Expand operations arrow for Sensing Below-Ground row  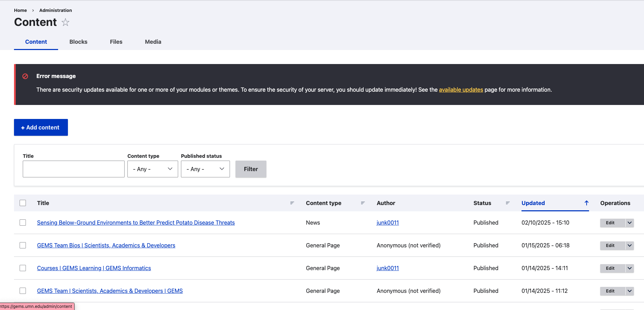[629, 223]
